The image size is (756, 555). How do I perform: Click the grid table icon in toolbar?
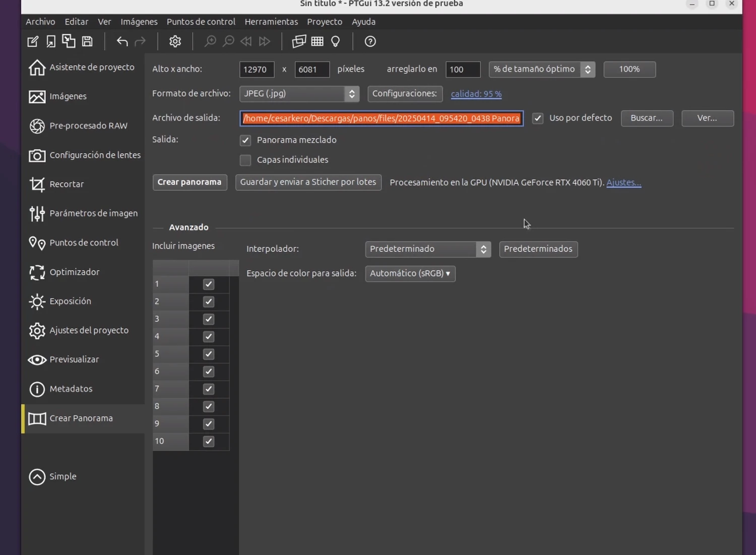click(x=317, y=41)
